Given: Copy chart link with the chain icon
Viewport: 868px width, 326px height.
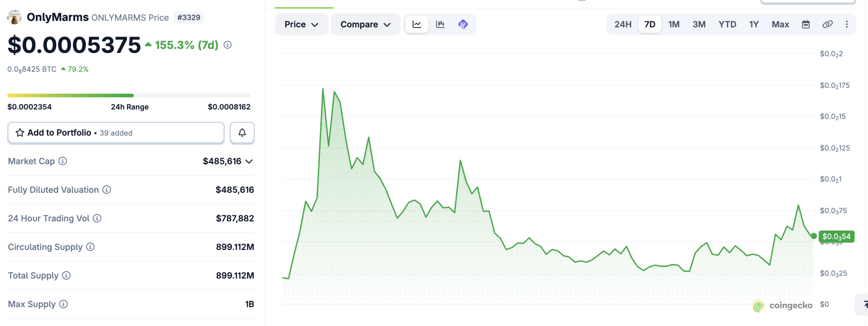Looking at the screenshot, I should [827, 24].
